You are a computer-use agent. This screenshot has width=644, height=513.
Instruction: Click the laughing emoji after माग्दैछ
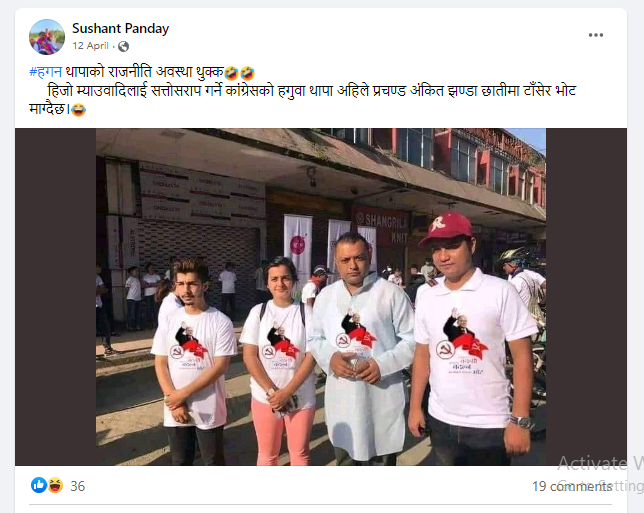coord(78,110)
